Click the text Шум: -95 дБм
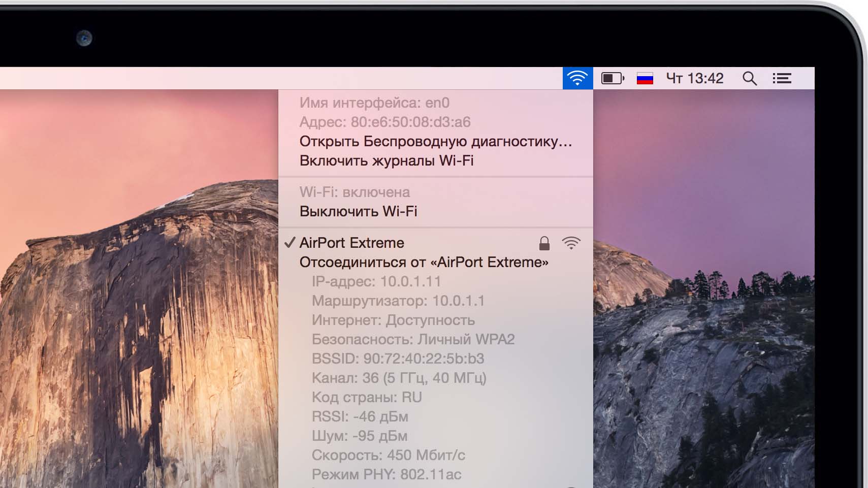 (360, 436)
